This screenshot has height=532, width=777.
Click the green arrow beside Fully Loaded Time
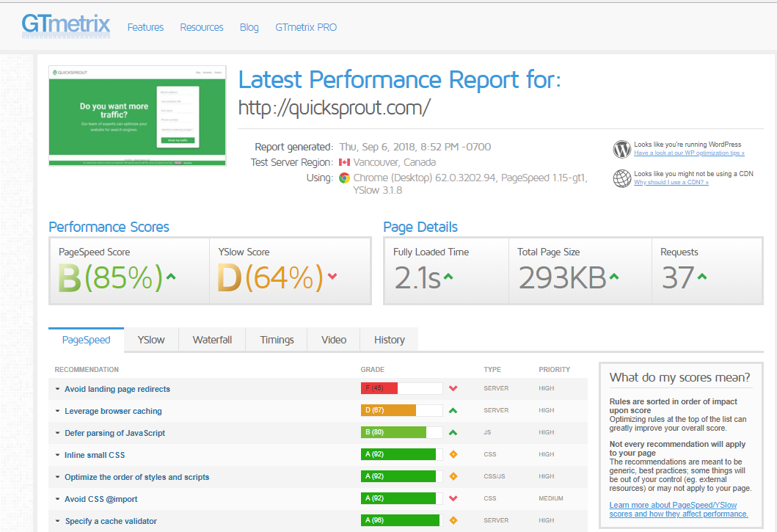coord(448,277)
